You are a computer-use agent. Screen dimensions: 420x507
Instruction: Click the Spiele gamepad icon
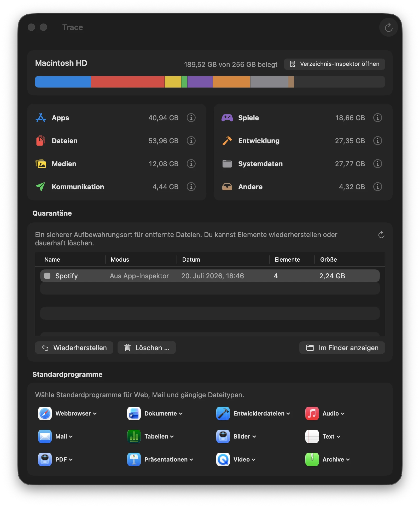pyautogui.click(x=227, y=118)
